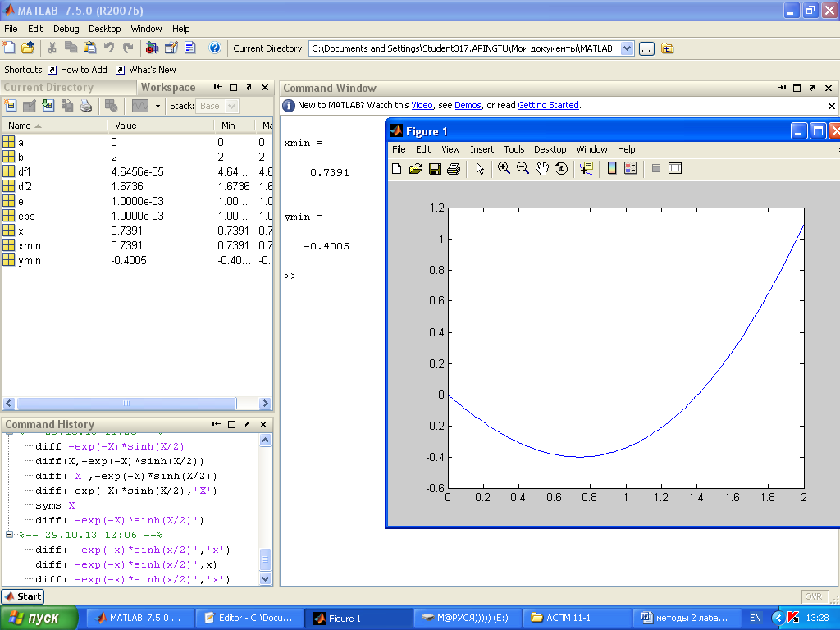Click Undo icon in MATLAB toolbar
The image size is (840, 630).
coord(109,48)
